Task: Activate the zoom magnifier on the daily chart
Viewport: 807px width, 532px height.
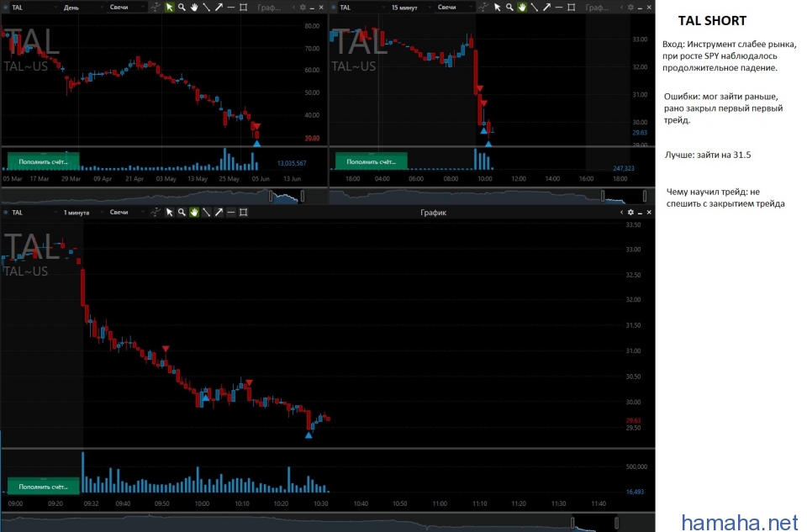Action: coord(182,8)
